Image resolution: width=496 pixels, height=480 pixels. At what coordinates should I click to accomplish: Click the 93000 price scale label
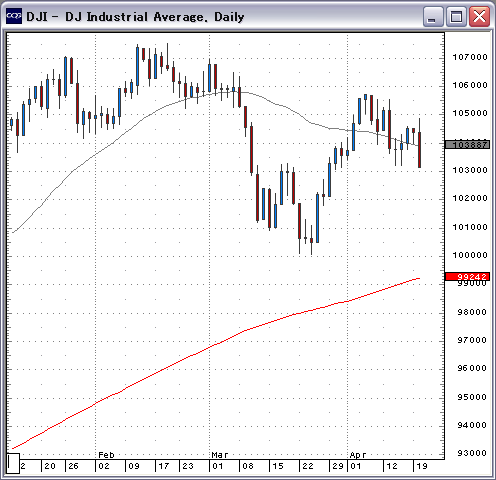point(472,453)
